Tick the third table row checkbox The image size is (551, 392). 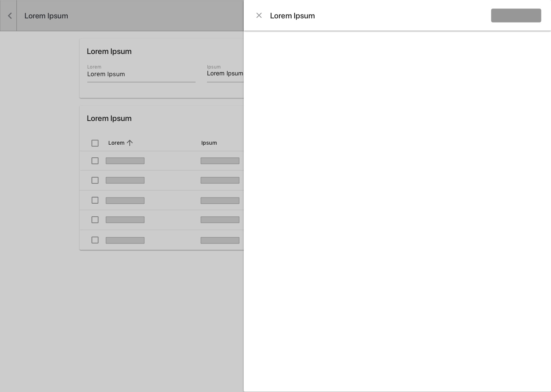[x=95, y=200]
